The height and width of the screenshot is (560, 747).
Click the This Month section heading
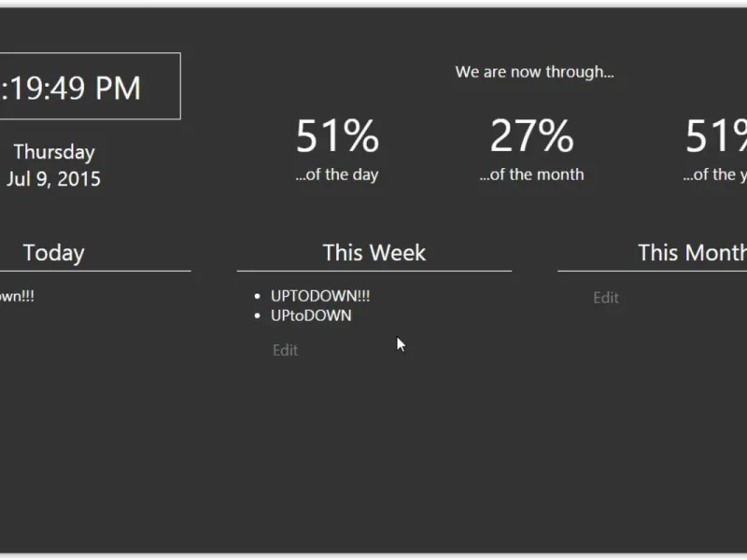pyautogui.click(x=691, y=252)
